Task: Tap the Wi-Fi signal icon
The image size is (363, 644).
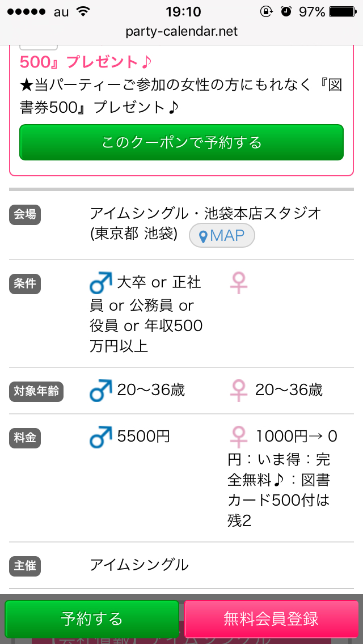Action: click(83, 11)
